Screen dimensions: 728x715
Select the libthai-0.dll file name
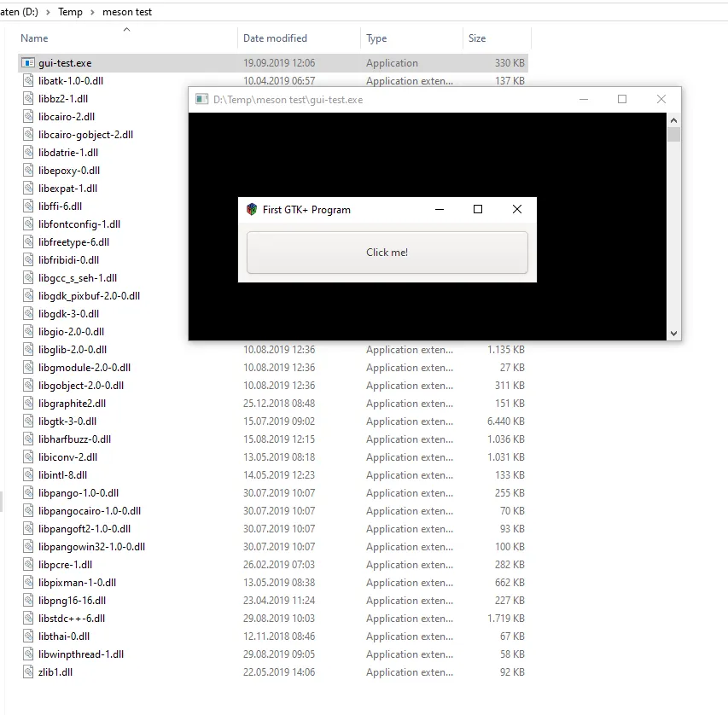[x=64, y=637]
